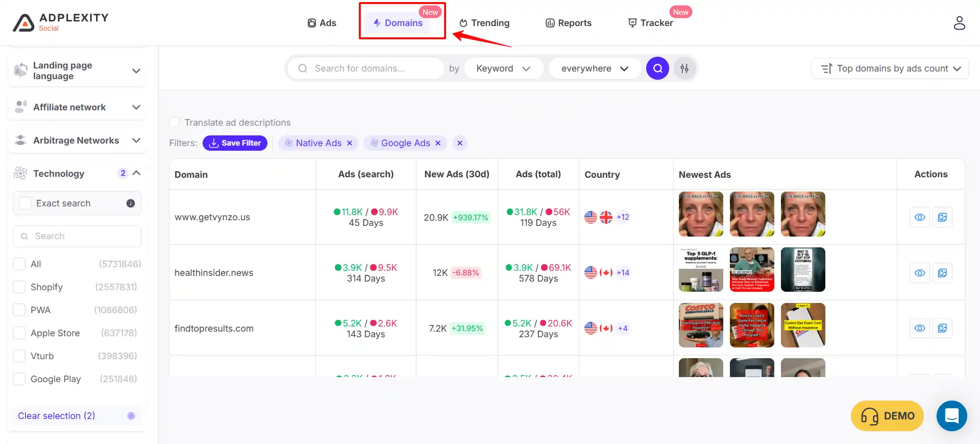Click the +14 countries badge for healthinsider.news
Screen dimensions: 980x444
(x=623, y=273)
